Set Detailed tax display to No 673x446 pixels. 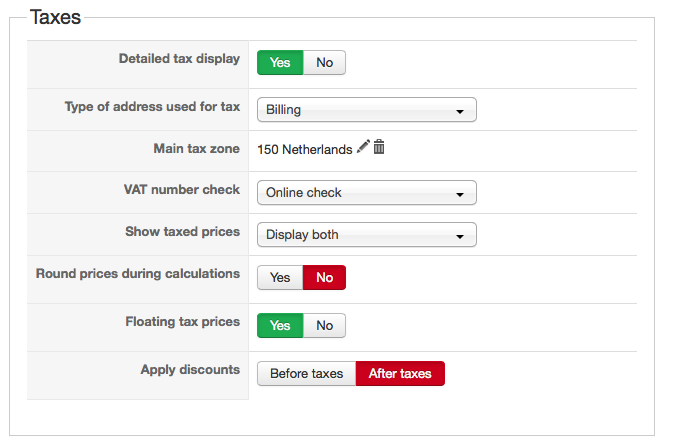[324, 62]
